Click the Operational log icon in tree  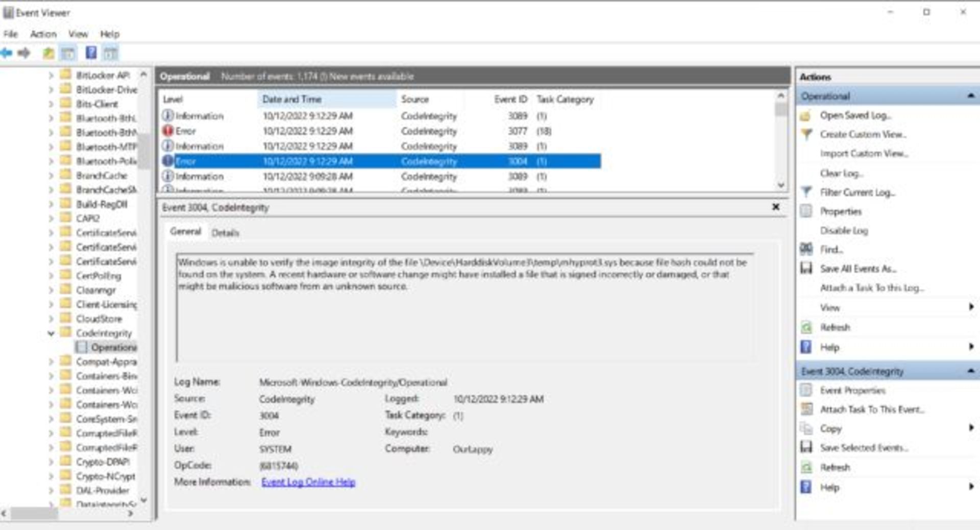pos(81,347)
